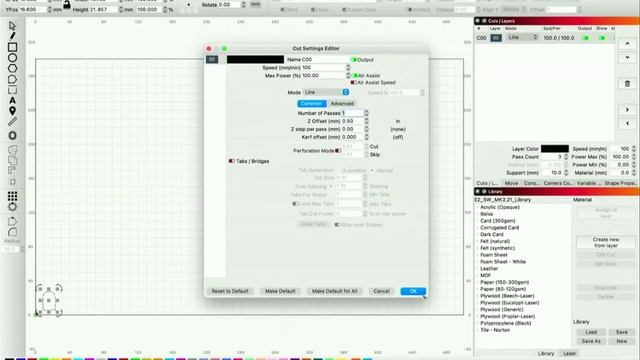Image resolution: width=640 pixels, height=360 pixels.
Task: Click the Rotate value field in top toolbar
Action: 230,4
